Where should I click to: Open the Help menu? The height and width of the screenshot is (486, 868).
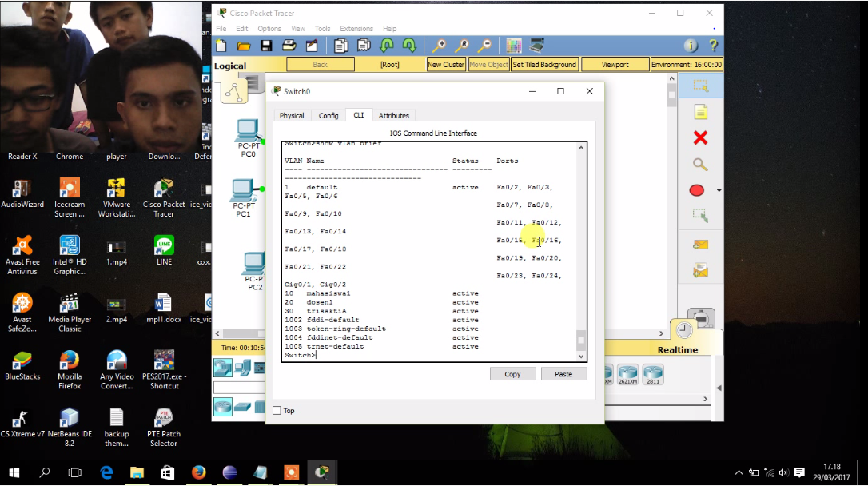[390, 29]
